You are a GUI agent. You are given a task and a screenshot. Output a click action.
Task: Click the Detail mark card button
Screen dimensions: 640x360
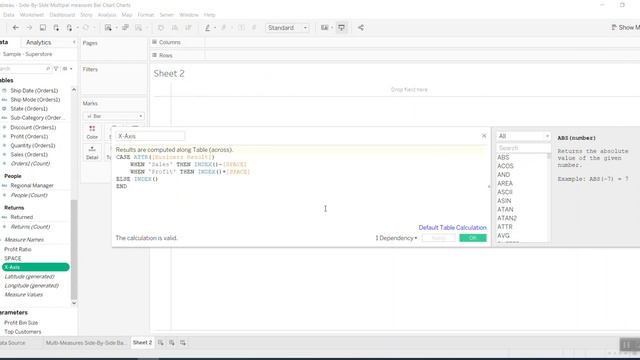(92, 152)
